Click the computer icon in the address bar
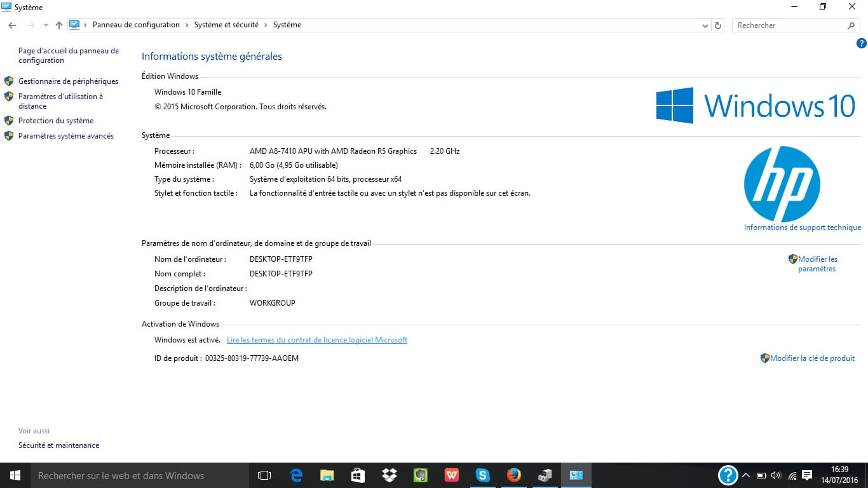Viewport: 868px width, 488px height. (x=74, y=25)
